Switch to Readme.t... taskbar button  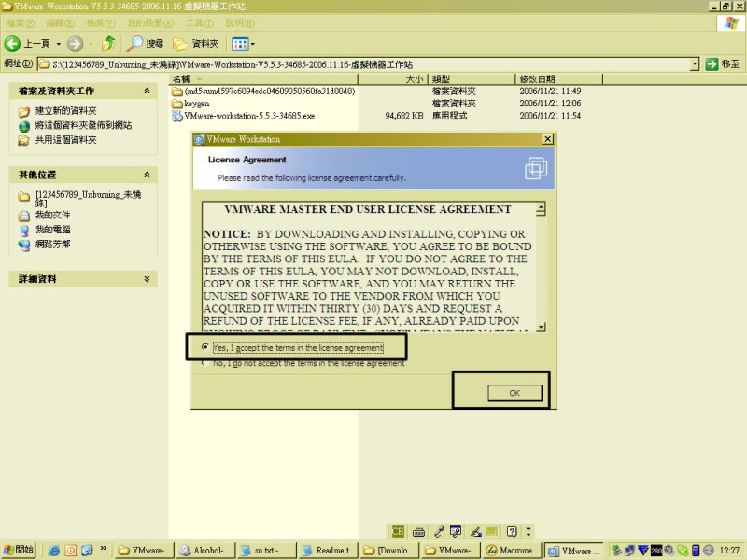point(328,551)
